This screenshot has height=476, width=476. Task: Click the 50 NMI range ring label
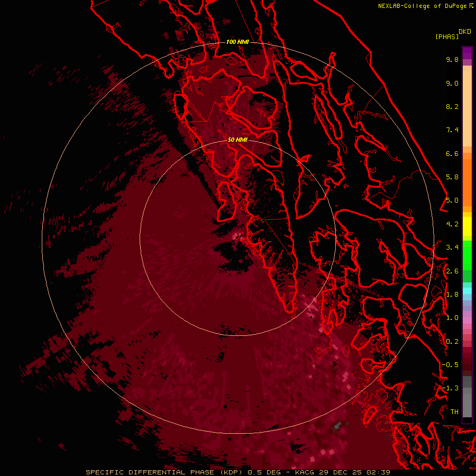(x=237, y=140)
